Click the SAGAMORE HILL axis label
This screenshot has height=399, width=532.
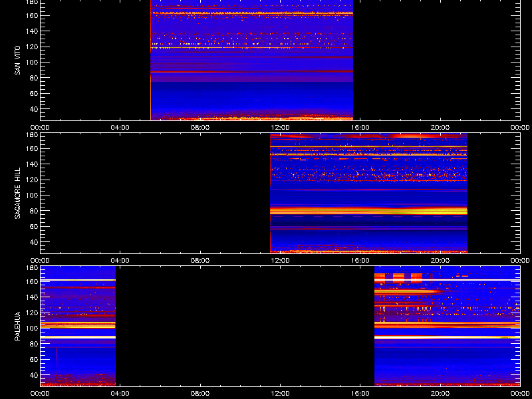17,194
